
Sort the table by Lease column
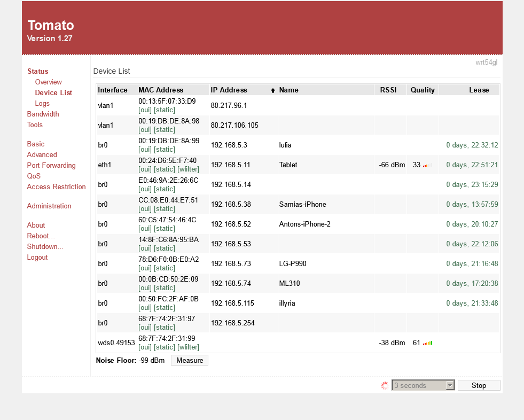coord(479,90)
